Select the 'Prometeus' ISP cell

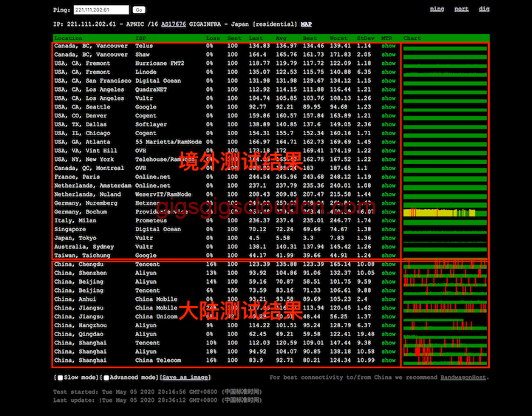[151, 220]
